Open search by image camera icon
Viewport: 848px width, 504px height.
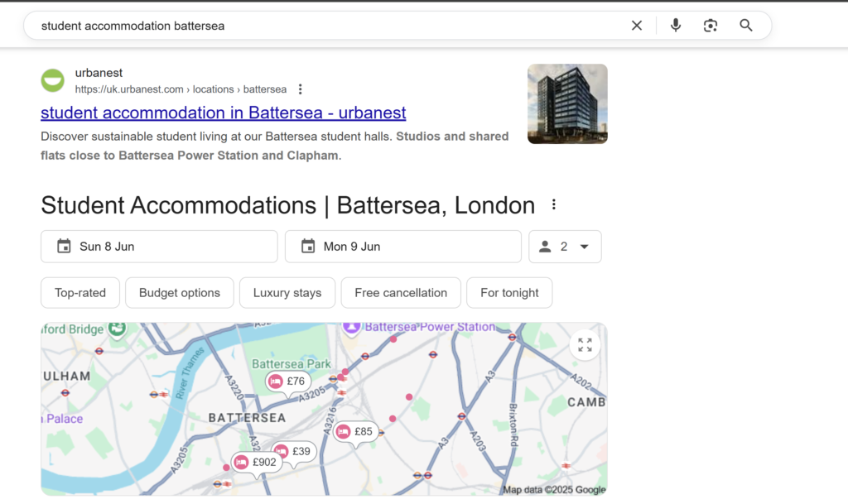coord(710,26)
